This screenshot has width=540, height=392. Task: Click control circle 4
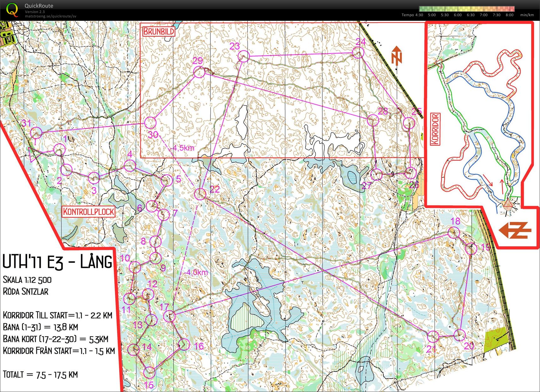click(x=130, y=166)
